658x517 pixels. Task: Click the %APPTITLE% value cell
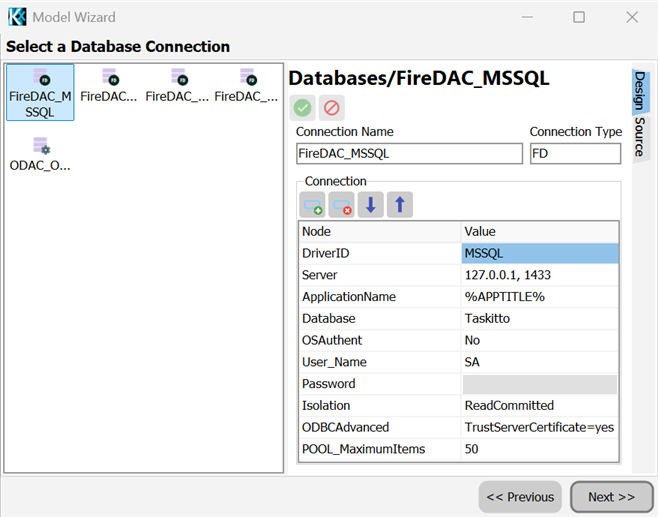540,297
